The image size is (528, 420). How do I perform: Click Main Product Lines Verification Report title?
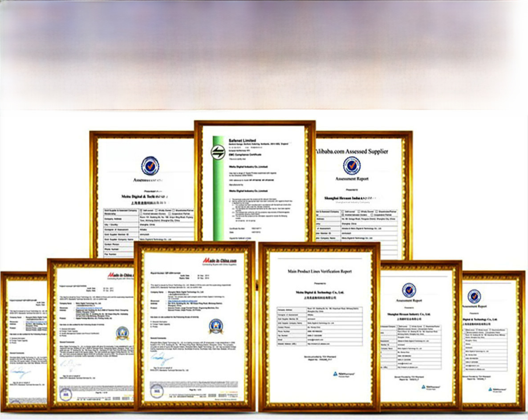319,271
